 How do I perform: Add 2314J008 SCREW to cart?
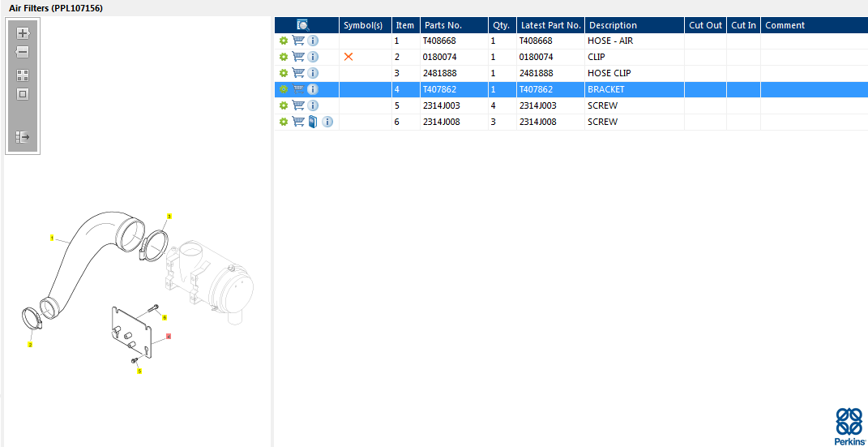click(x=298, y=122)
